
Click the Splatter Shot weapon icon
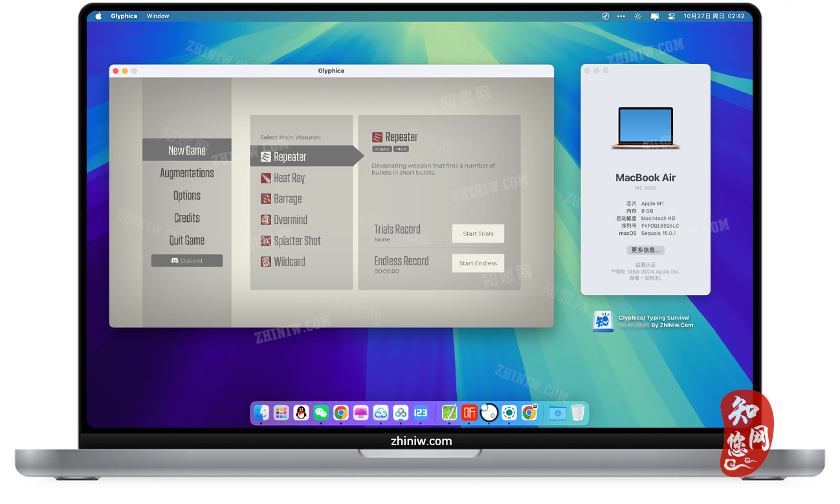coord(266,241)
